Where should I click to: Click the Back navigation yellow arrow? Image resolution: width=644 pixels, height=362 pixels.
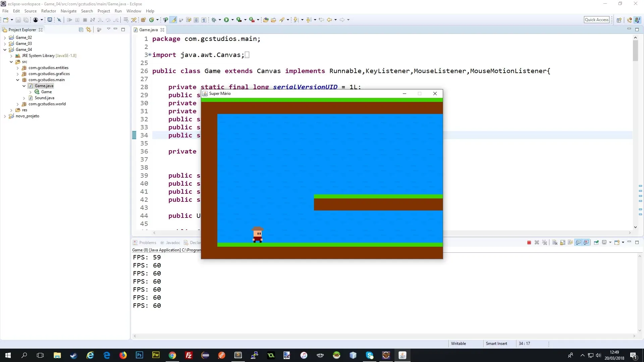point(329,20)
